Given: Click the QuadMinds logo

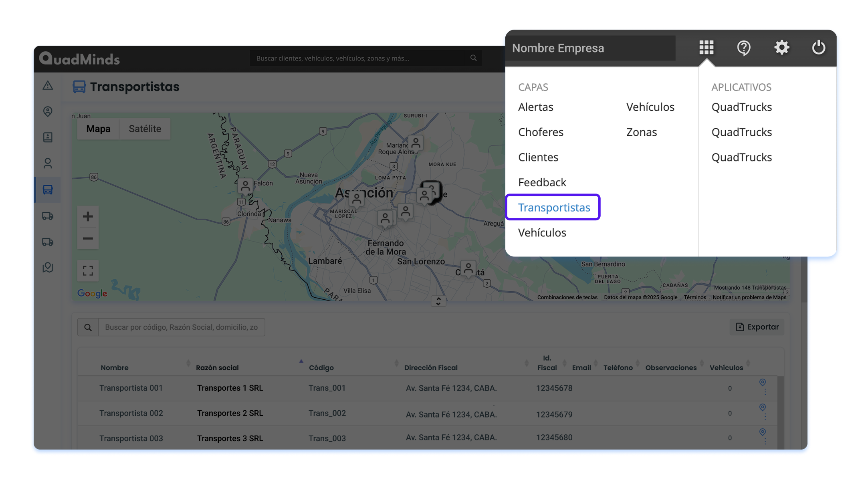Looking at the screenshot, I should pos(79,58).
